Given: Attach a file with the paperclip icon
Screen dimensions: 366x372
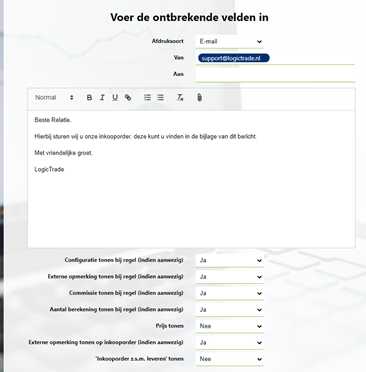Looking at the screenshot, I should (x=199, y=97).
